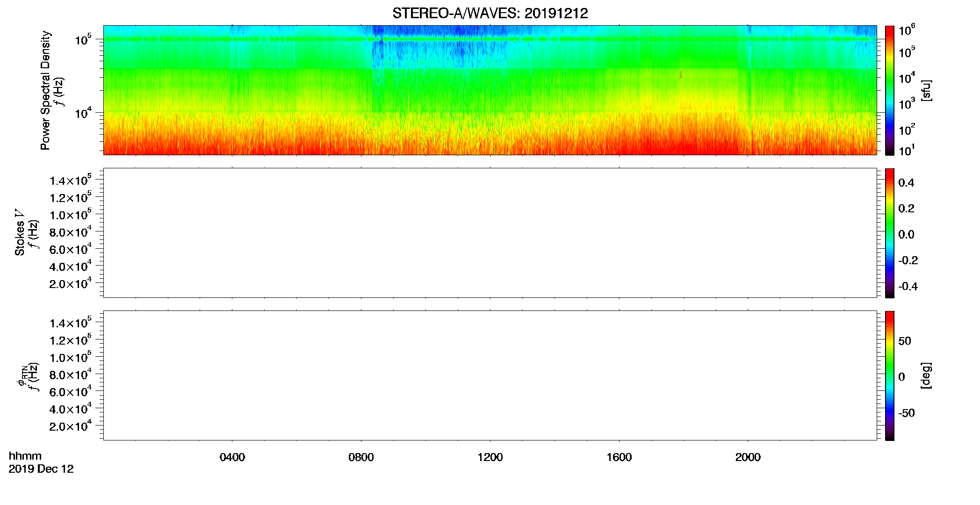980x505 pixels.
Task: Click the 2019 Dec 12 date label
Action: [x=41, y=469]
